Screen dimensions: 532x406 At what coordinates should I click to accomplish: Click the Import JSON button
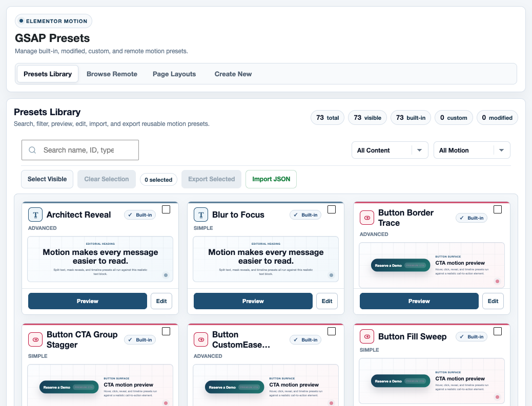[271, 179]
